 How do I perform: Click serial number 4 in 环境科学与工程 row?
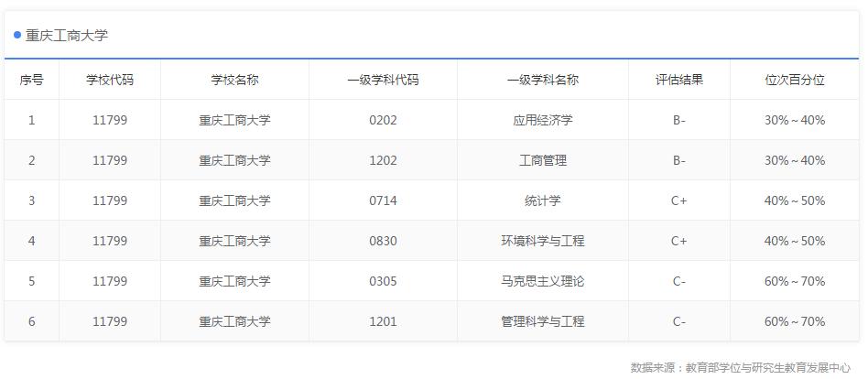[31, 241]
